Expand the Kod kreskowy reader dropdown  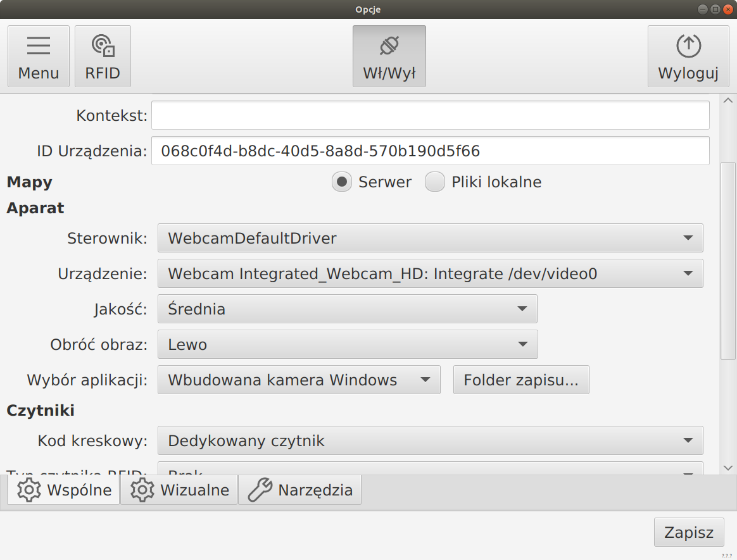click(430, 441)
